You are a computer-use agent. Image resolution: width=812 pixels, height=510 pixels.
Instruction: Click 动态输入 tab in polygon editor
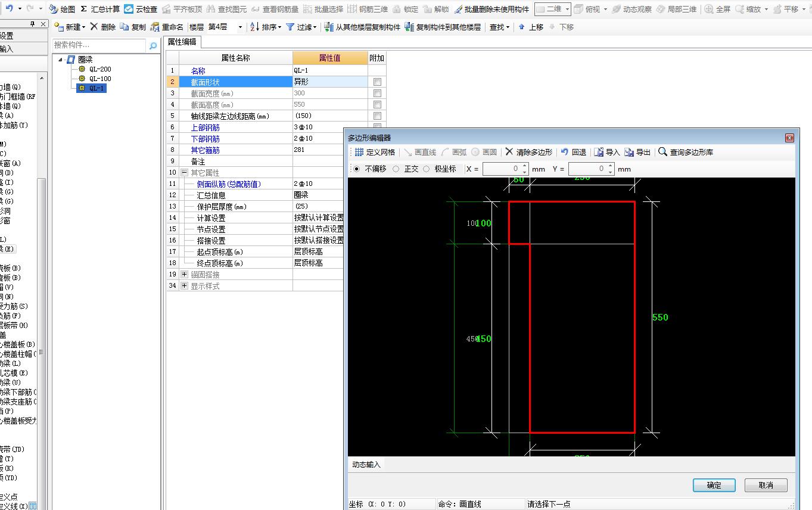366,465
